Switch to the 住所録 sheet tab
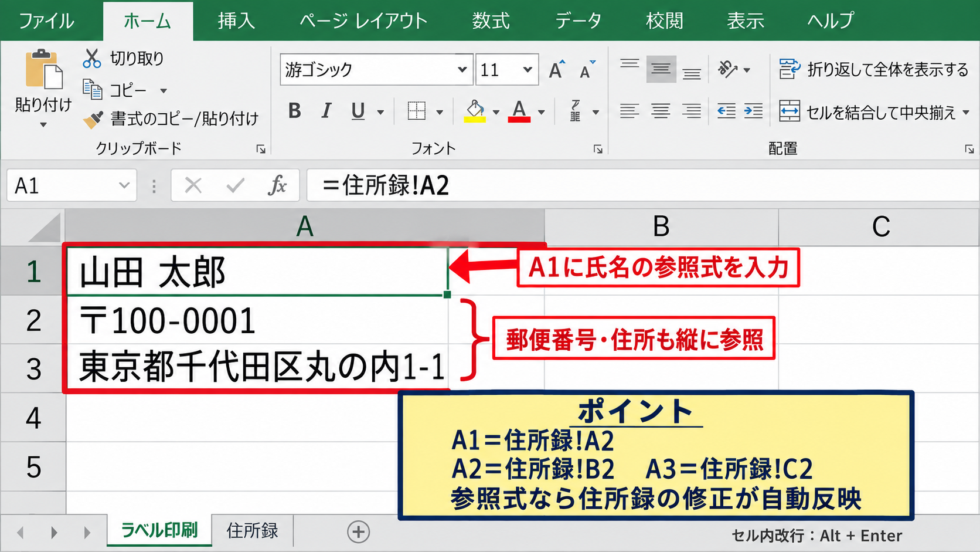This screenshot has height=552, width=980. click(253, 531)
